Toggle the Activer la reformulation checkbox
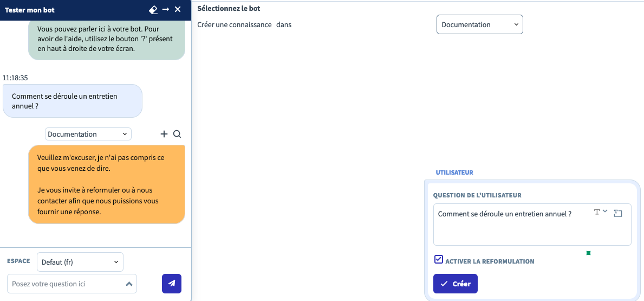This screenshot has width=644, height=301. click(439, 260)
